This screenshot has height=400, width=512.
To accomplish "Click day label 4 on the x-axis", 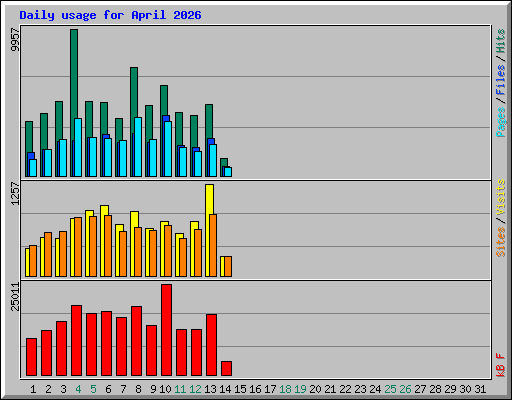I will 78,389.
